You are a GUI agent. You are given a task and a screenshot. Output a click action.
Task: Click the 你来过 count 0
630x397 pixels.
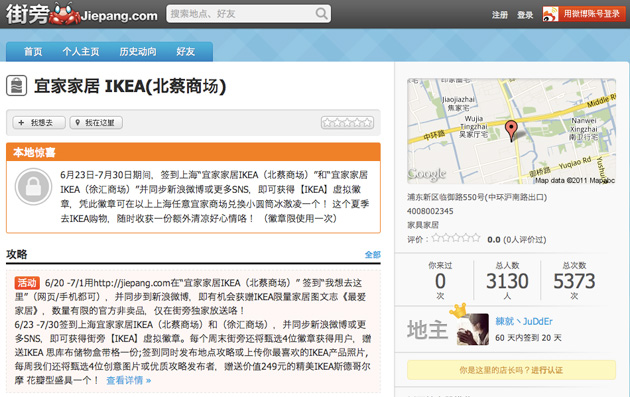(x=440, y=281)
